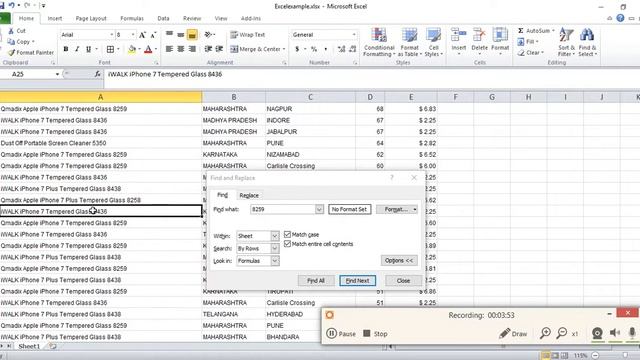Open the Replace tab in Find dialog
Viewport: 640px width, 360px height.
pyautogui.click(x=249, y=196)
